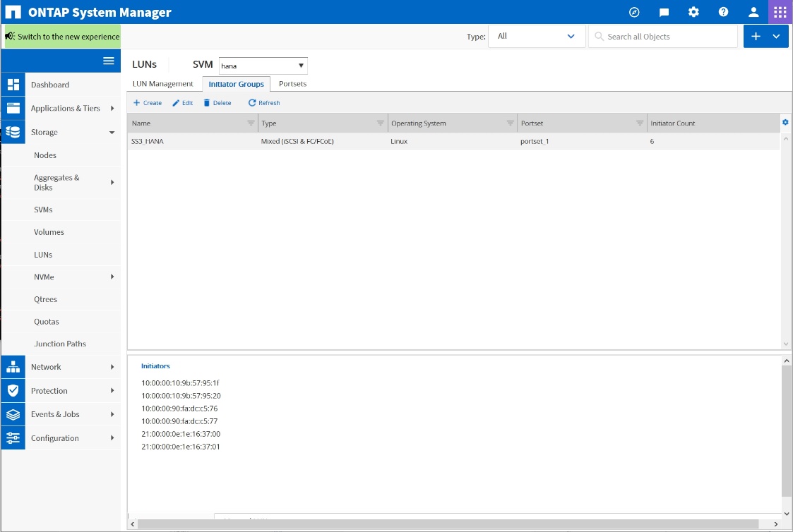Image resolution: width=793 pixels, height=532 pixels.
Task: Click Create initiator group button
Action: coord(148,103)
